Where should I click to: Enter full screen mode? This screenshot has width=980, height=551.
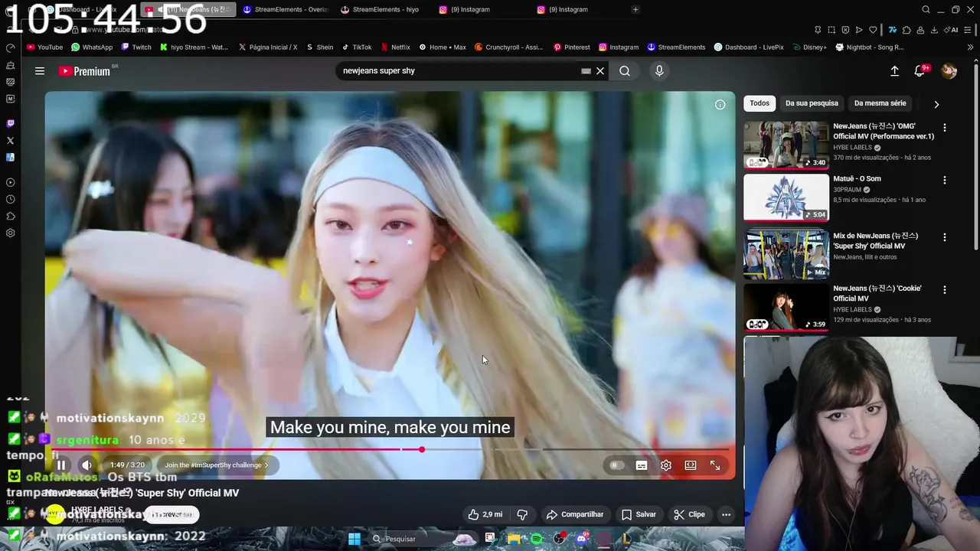coord(715,465)
